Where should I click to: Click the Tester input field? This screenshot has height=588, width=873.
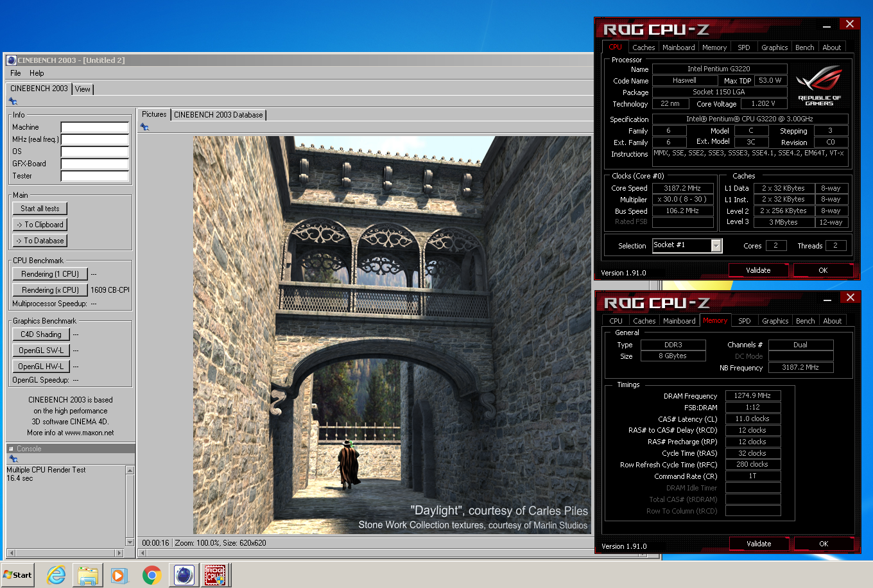[95, 176]
